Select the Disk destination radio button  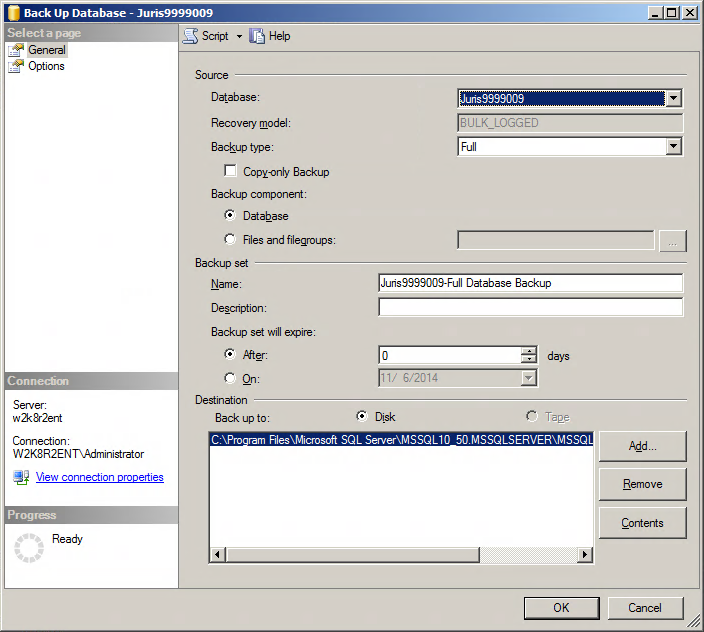(362, 416)
